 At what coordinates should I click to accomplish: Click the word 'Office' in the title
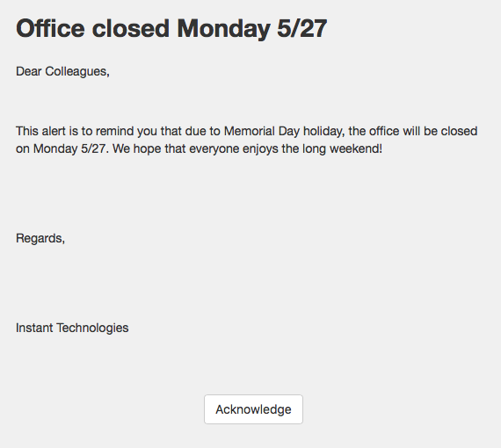pos(50,28)
